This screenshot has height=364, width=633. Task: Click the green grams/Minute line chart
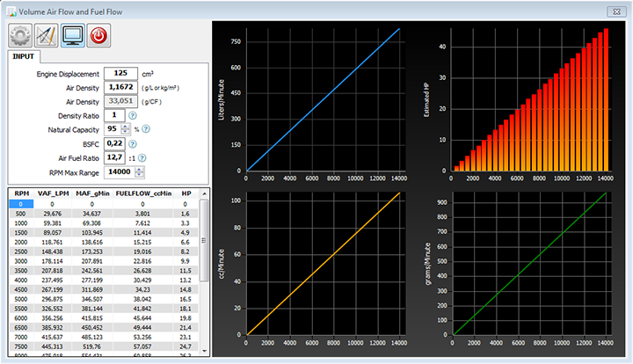point(531,264)
